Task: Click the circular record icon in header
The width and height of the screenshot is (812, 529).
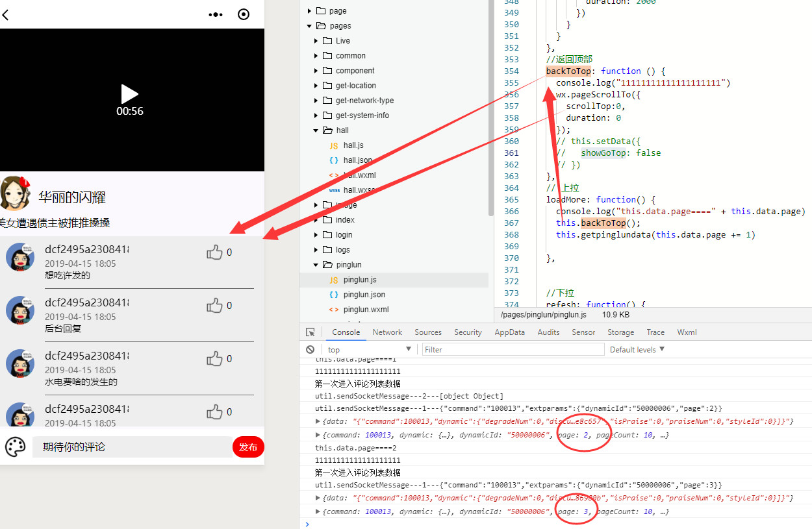Action: 244,14
